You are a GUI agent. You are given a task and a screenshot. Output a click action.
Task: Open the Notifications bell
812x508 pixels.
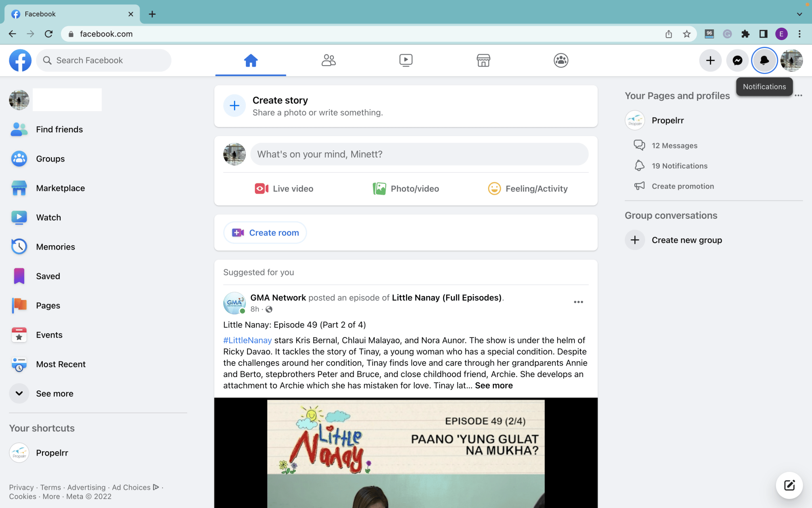point(764,60)
